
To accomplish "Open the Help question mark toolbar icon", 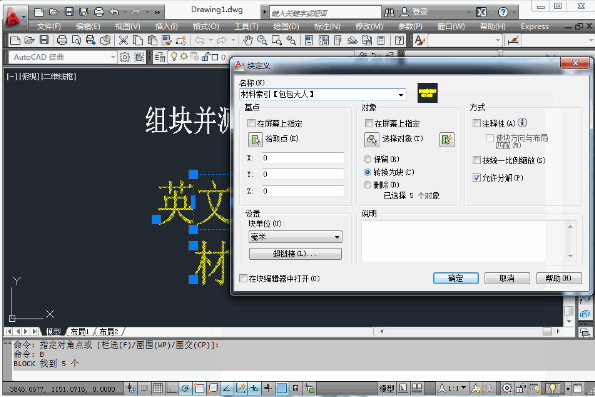I will pyautogui.click(x=399, y=40).
